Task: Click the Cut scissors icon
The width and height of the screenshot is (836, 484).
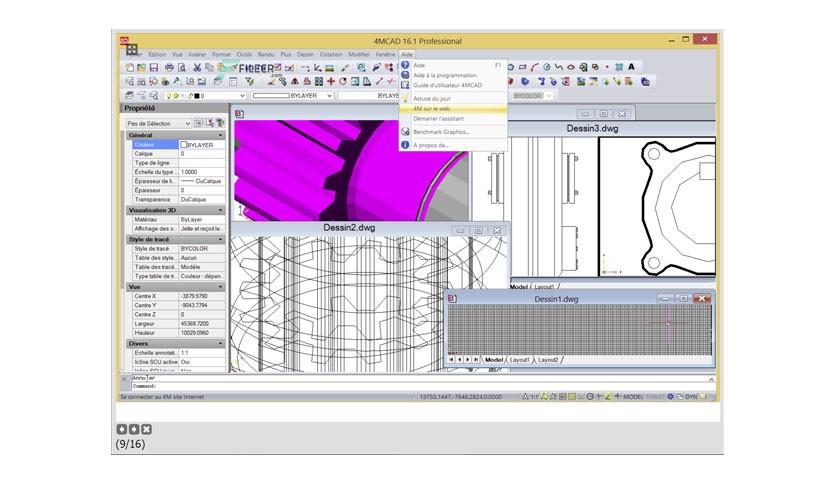Action: point(197,68)
